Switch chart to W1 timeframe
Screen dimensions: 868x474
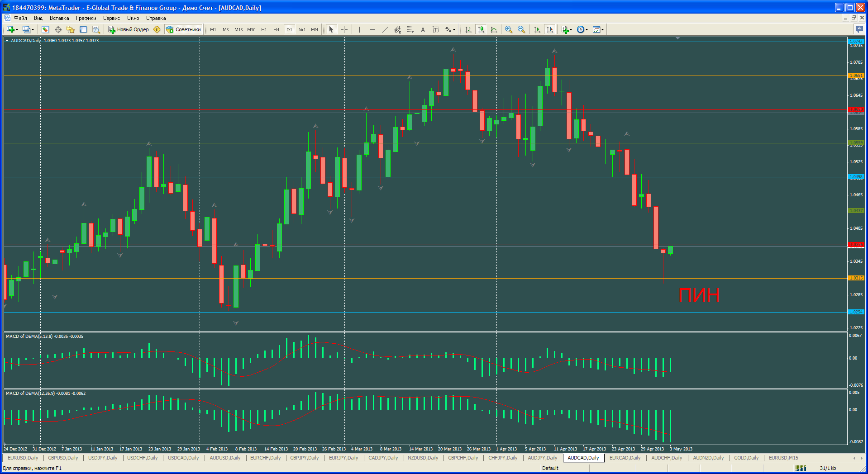(302, 29)
